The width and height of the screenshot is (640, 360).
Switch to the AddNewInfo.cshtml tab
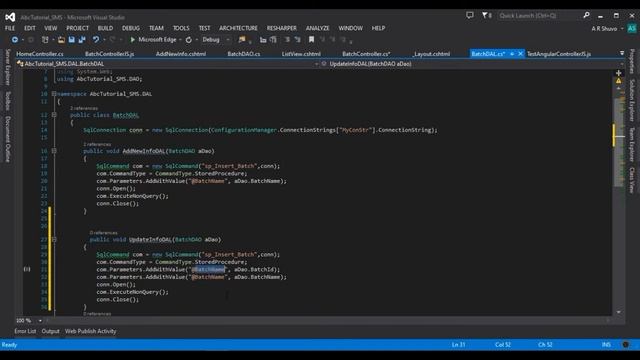pos(181,54)
